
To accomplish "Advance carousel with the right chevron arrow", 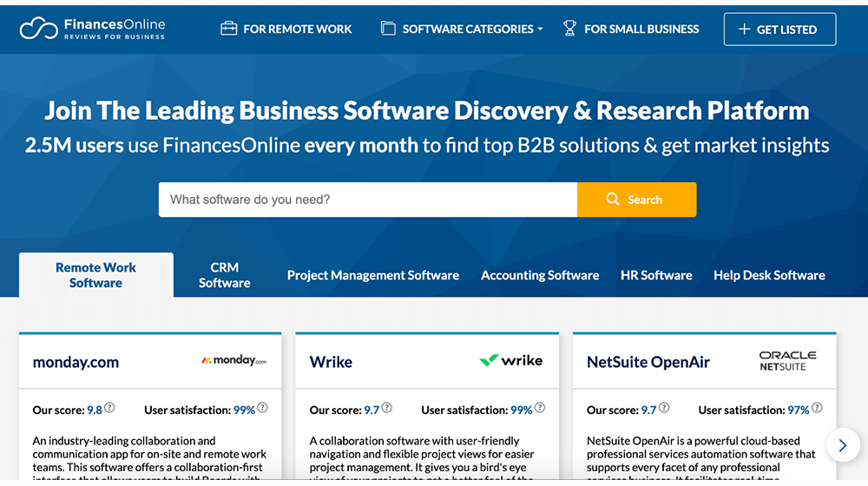I will 843,444.
